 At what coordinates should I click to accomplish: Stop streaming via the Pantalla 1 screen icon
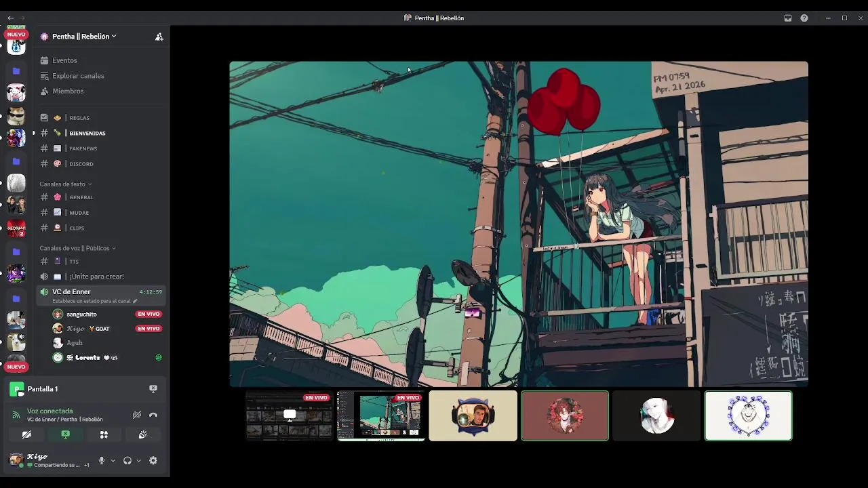[153, 388]
